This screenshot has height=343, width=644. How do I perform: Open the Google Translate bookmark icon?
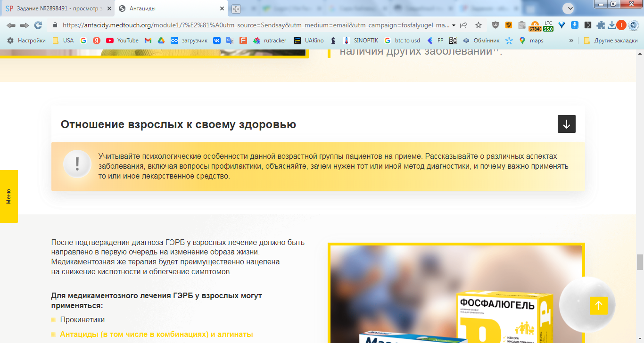[230, 41]
